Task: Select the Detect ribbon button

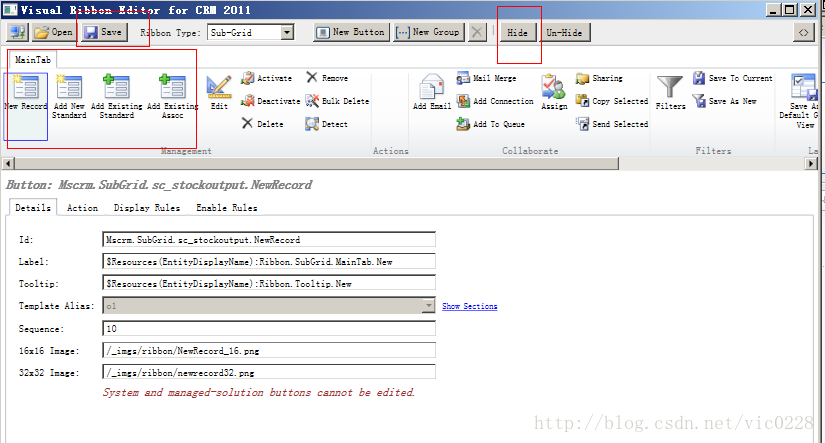Action: 326,124
